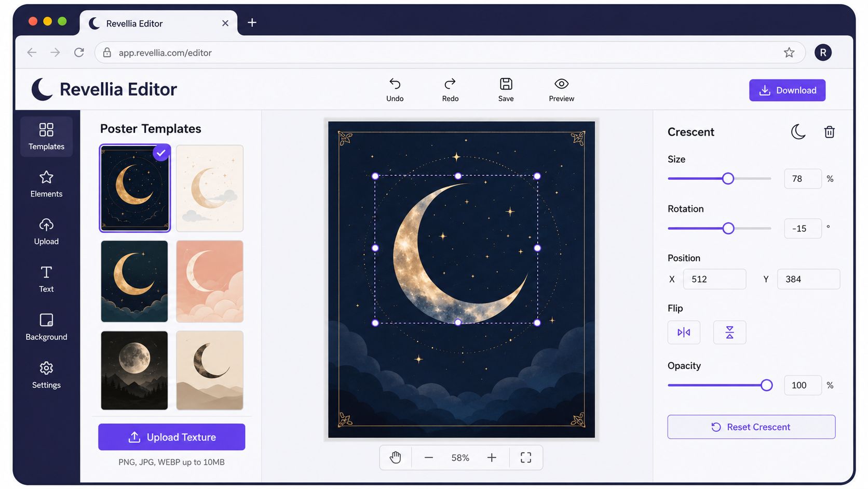Image resolution: width=868 pixels, height=489 pixels.
Task: Flip the crescent vertically
Action: click(729, 332)
